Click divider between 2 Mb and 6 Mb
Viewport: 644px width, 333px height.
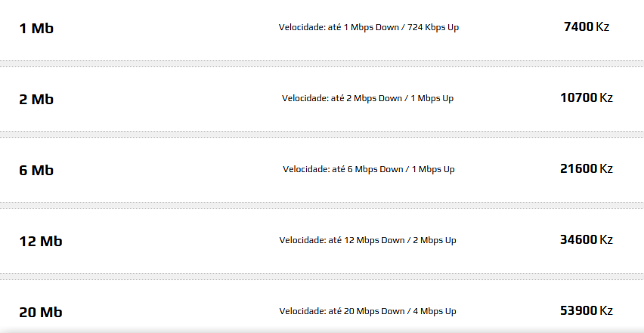pos(322,134)
